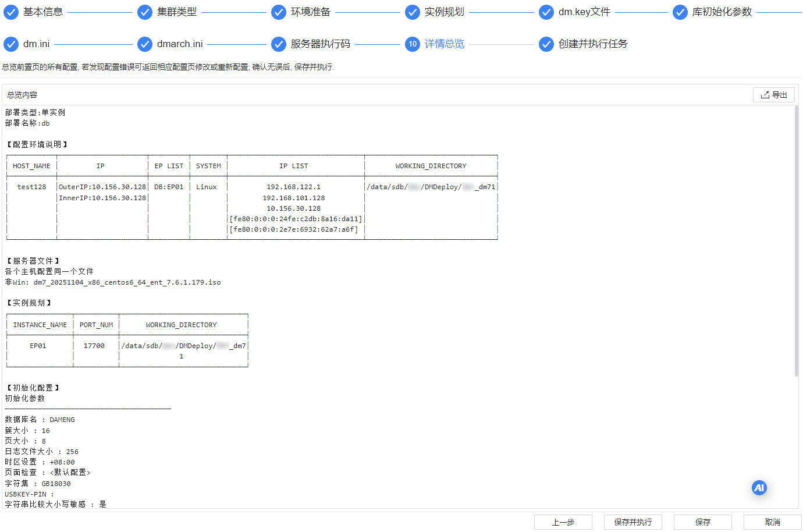Click the overview content vertical scrollbar

pos(797,241)
